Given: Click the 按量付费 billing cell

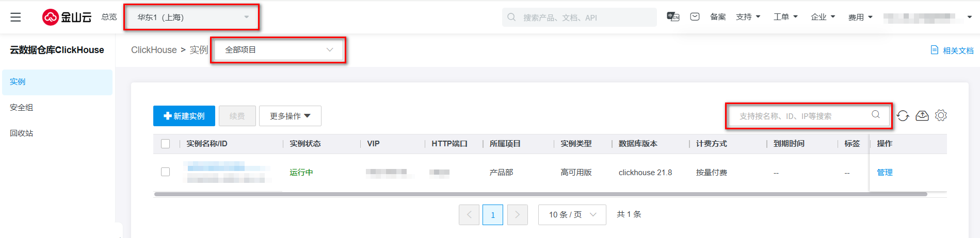Looking at the screenshot, I should [x=711, y=173].
